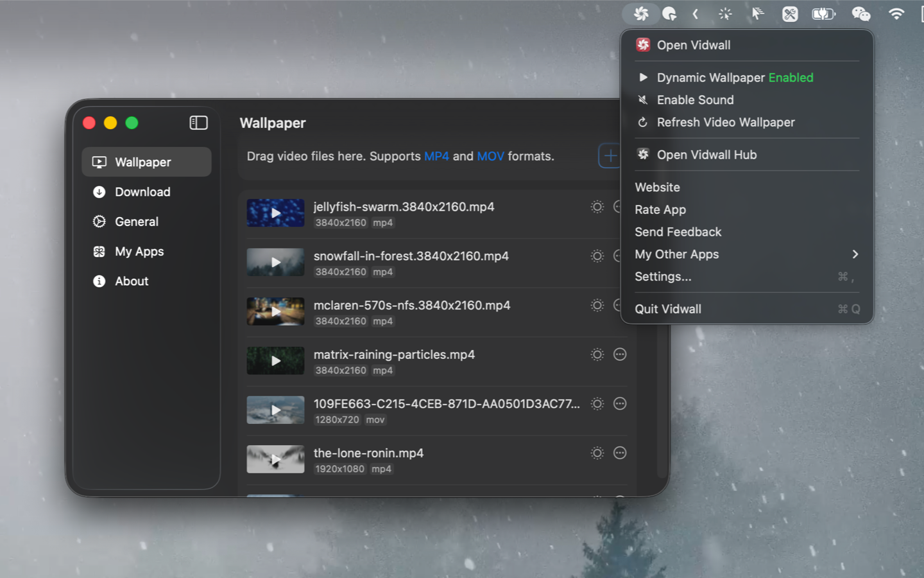Go to Download section in sidebar
This screenshot has height=578, width=924.
(142, 192)
